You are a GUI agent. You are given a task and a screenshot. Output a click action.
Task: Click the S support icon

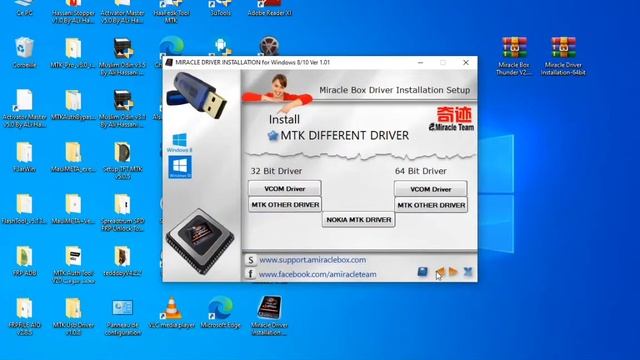click(x=250, y=260)
